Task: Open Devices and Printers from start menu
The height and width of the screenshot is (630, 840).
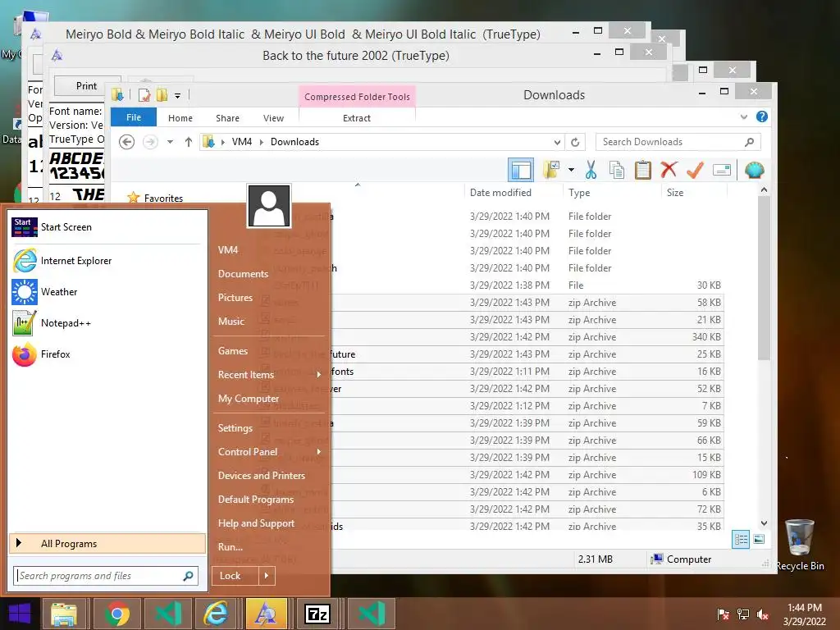Action: [x=262, y=476]
